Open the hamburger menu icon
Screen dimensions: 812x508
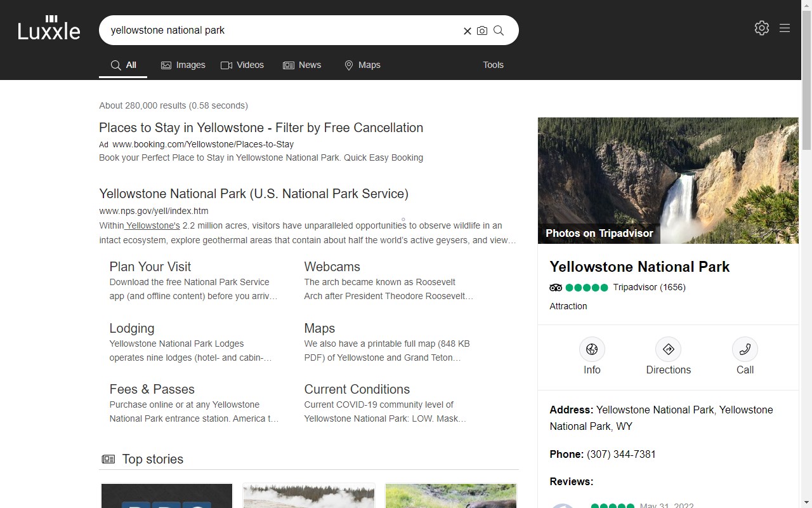785,28
